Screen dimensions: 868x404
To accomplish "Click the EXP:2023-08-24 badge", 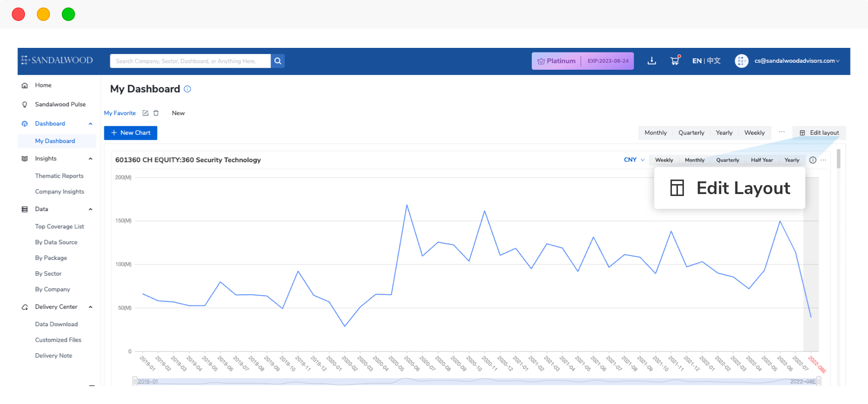I will coord(608,61).
